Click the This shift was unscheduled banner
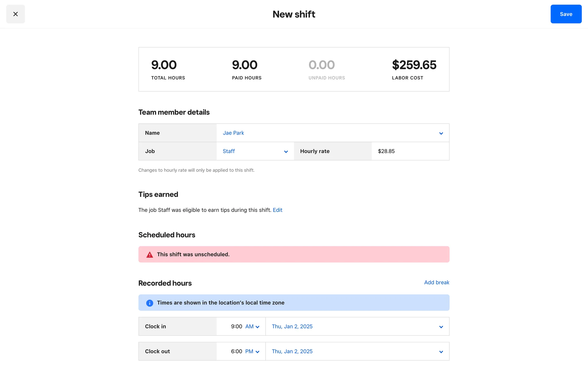The image size is (588, 368). click(293, 255)
